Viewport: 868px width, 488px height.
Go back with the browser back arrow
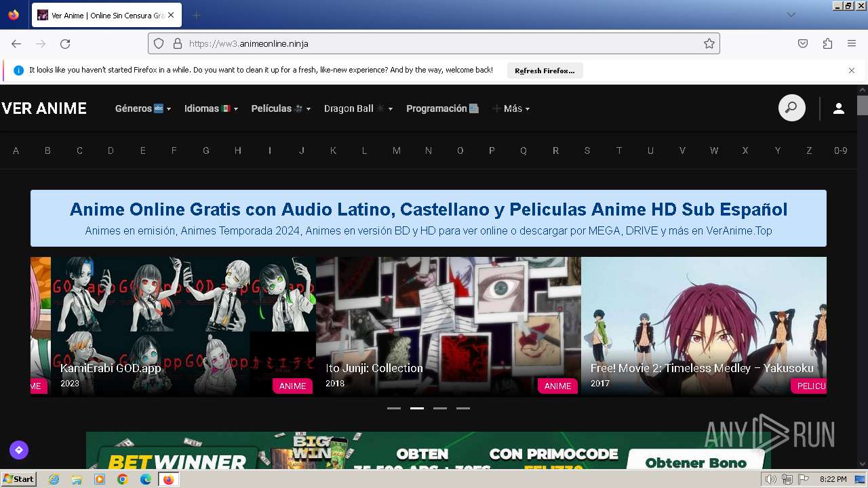[16, 43]
